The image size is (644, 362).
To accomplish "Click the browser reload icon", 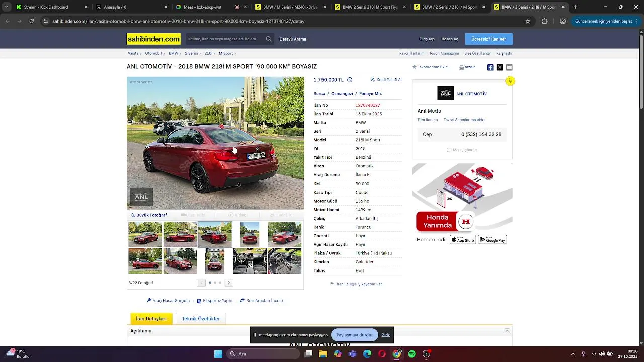I will 31,21.
